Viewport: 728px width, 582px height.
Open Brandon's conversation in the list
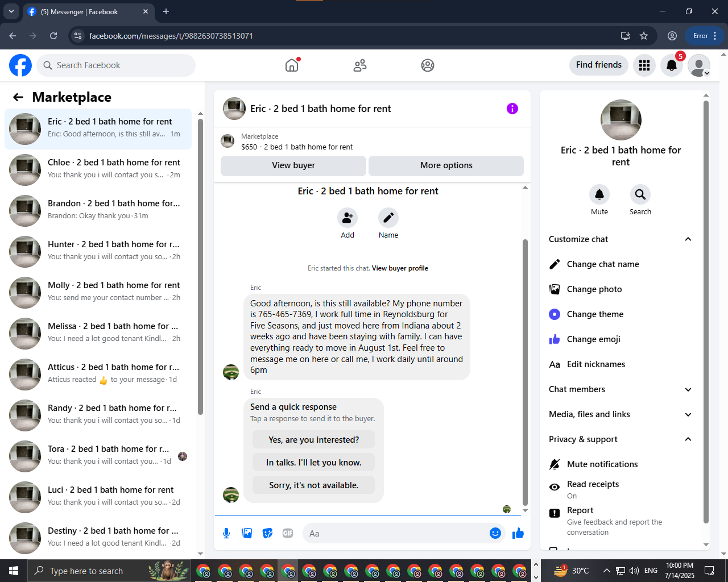coord(98,211)
